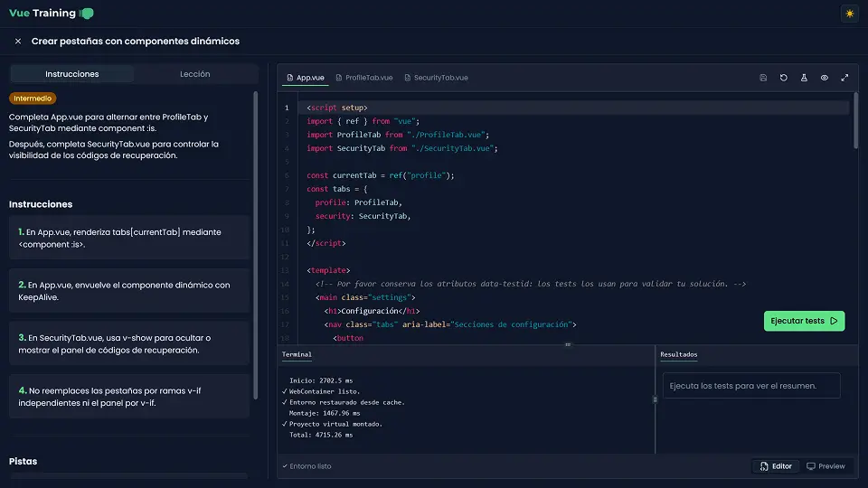The height and width of the screenshot is (488, 868).
Task: Click the editor-terminal horizontal split handle
Action: [x=568, y=344]
